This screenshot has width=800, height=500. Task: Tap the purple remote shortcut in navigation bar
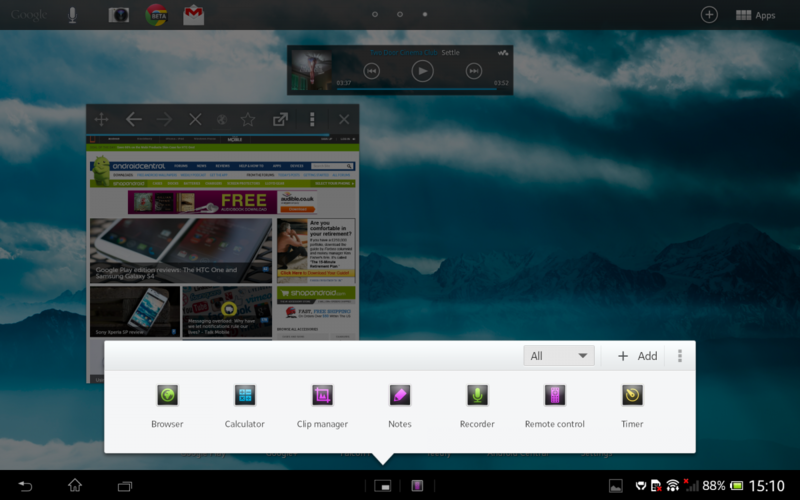pyautogui.click(x=417, y=486)
